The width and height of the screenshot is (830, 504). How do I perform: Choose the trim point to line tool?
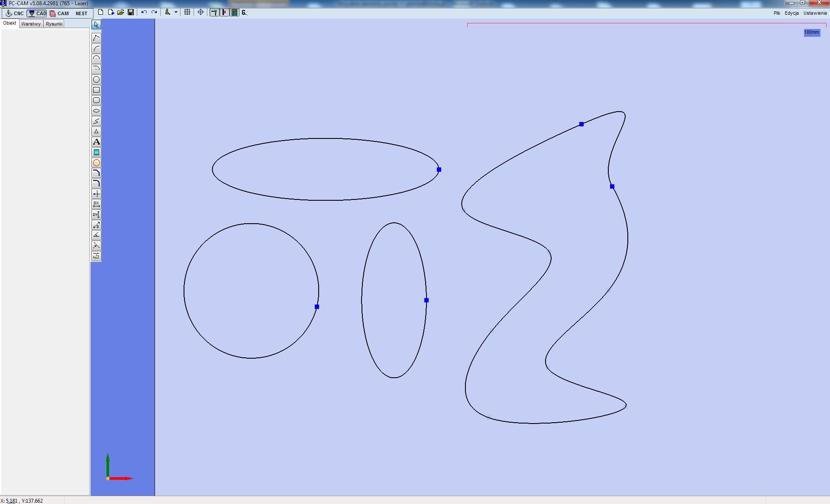click(96, 194)
